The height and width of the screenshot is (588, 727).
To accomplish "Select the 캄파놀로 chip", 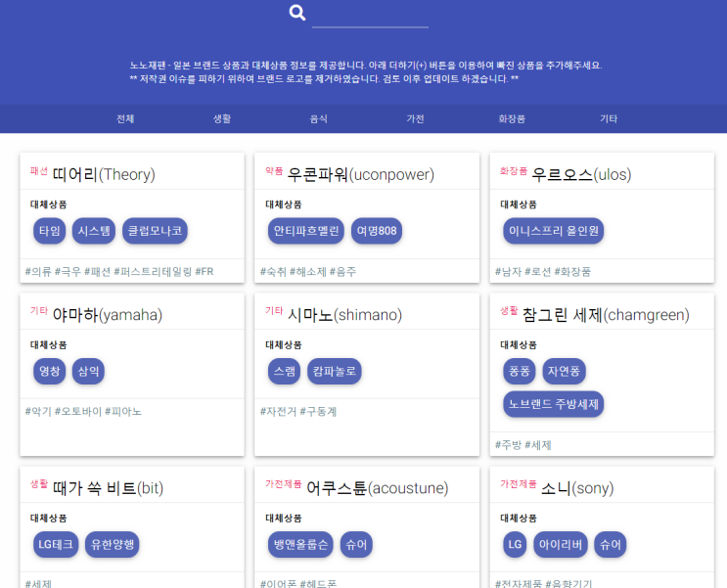I will (x=335, y=371).
